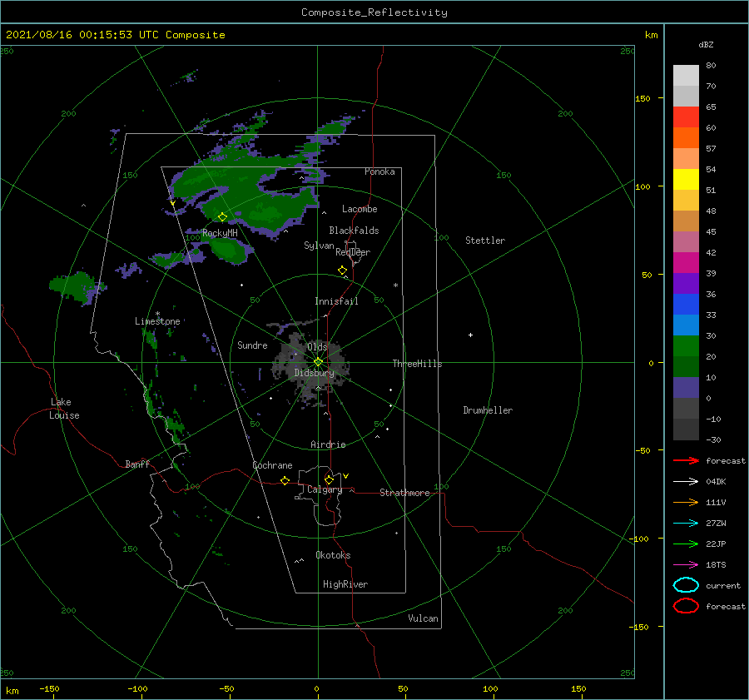Click the Strathmore label
Image resolution: width=749 pixels, height=700 pixels.
(404, 493)
